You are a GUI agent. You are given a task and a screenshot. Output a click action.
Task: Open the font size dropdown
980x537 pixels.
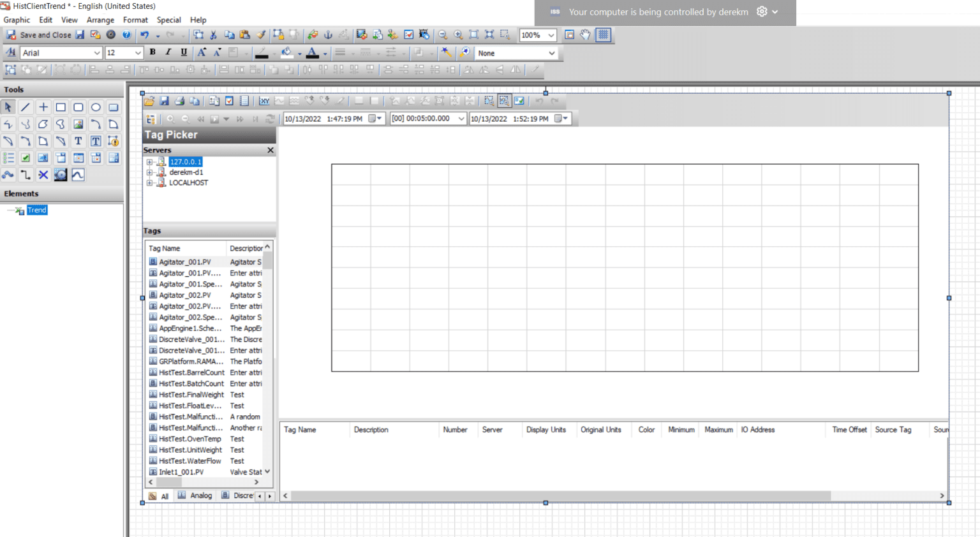138,52
